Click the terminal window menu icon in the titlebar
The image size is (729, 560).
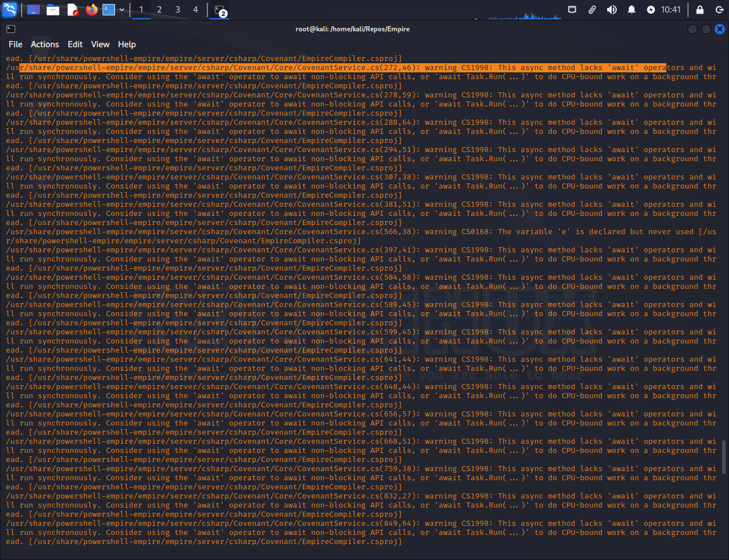point(11,29)
